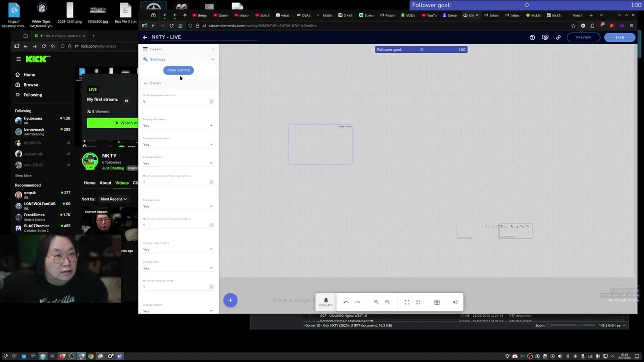Open the Videos tab on NKTY channel
Screen dimensions: 644x362
coord(122,183)
